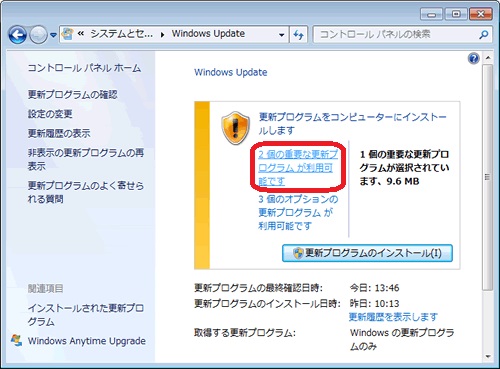
Task: Click the scrollbar up arrow
Action: (x=488, y=58)
